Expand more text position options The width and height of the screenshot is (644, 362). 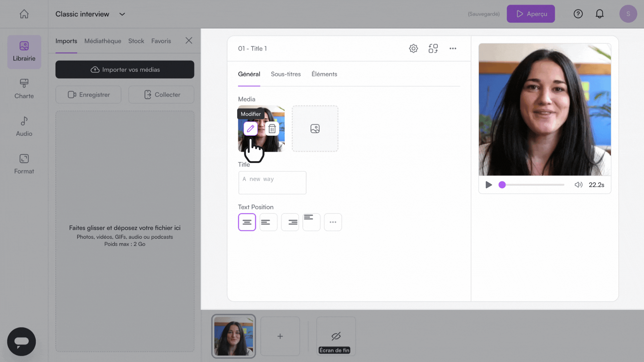tap(333, 222)
